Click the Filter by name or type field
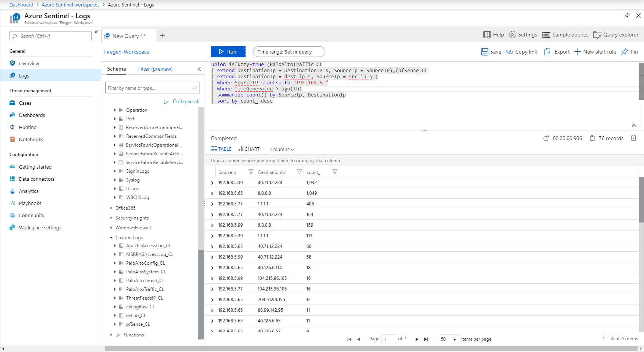This screenshot has height=352, width=644. pos(152,88)
